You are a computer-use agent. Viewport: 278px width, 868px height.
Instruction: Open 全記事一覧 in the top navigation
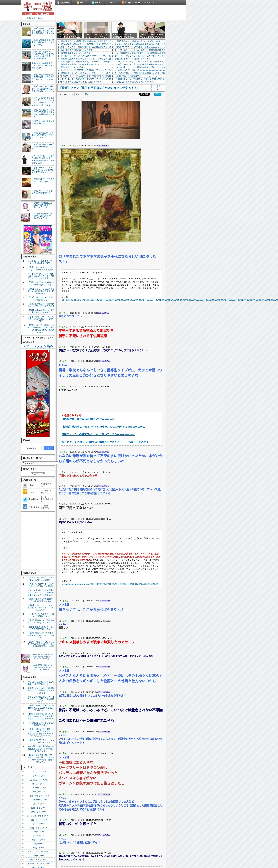[64, 2]
